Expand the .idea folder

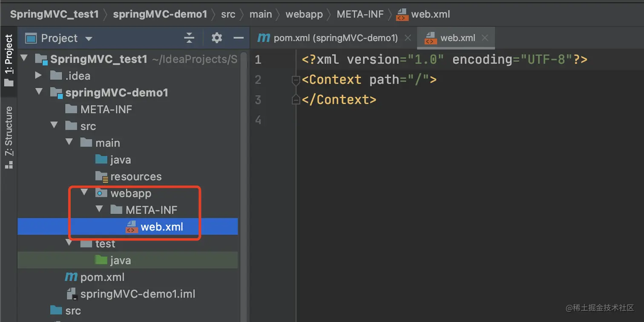[x=39, y=75]
